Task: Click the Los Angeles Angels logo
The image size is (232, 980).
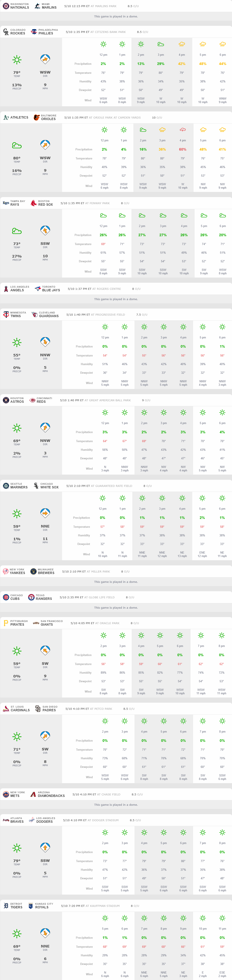Action: pyautogui.click(x=6, y=289)
